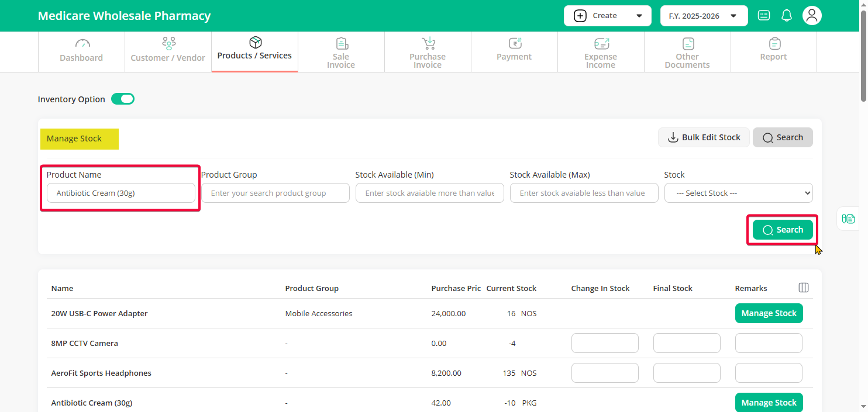Open the floating side widget icon
Image resolution: width=868 pixels, height=412 pixels.
[x=848, y=219]
